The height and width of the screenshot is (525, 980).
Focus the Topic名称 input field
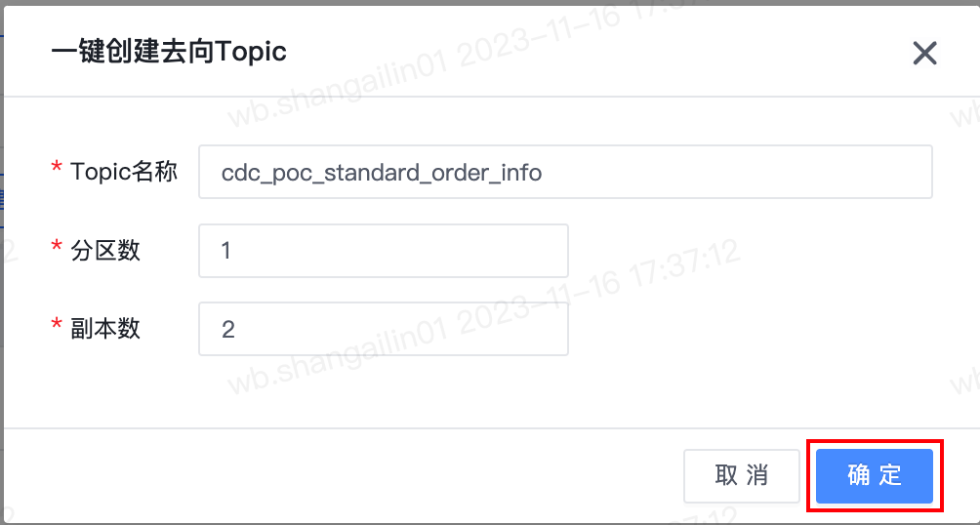(565, 172)
